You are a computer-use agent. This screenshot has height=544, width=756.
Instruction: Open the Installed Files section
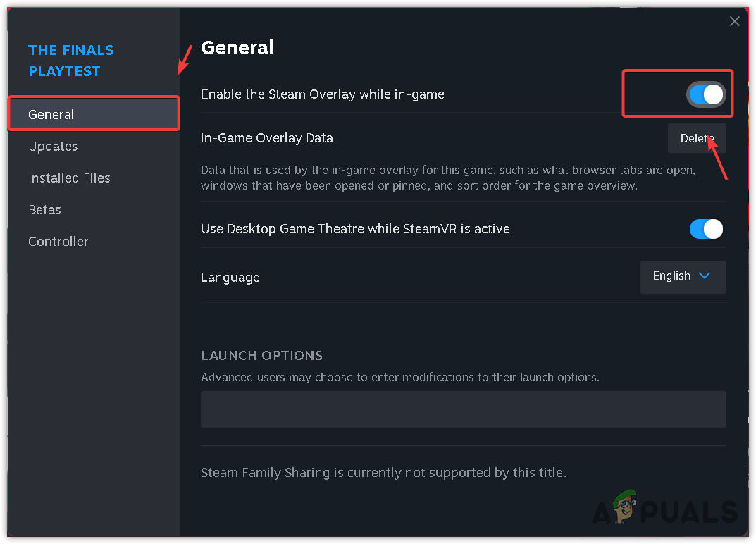69,178
